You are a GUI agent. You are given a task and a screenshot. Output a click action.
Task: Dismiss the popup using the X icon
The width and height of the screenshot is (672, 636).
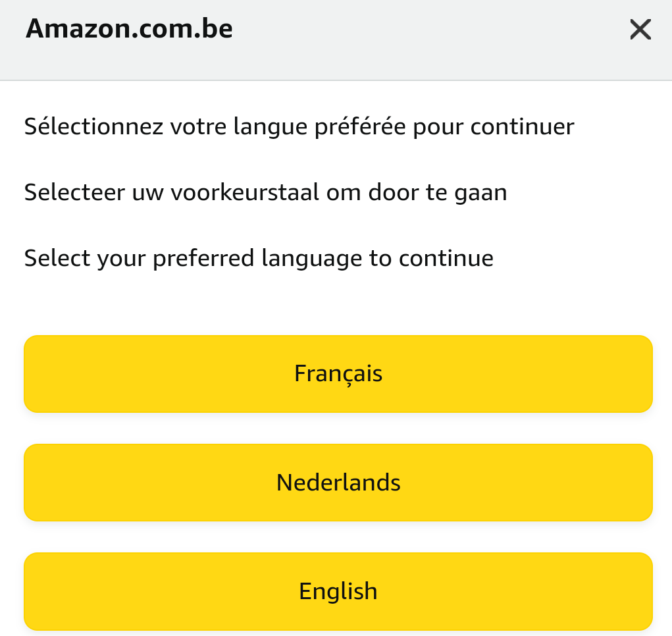pos(640,30)
